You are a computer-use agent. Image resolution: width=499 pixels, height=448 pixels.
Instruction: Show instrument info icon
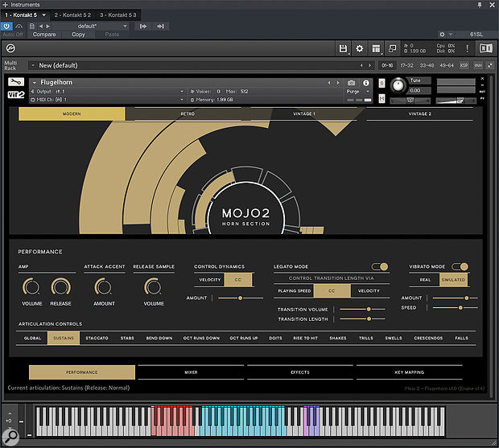pos(366,83)
